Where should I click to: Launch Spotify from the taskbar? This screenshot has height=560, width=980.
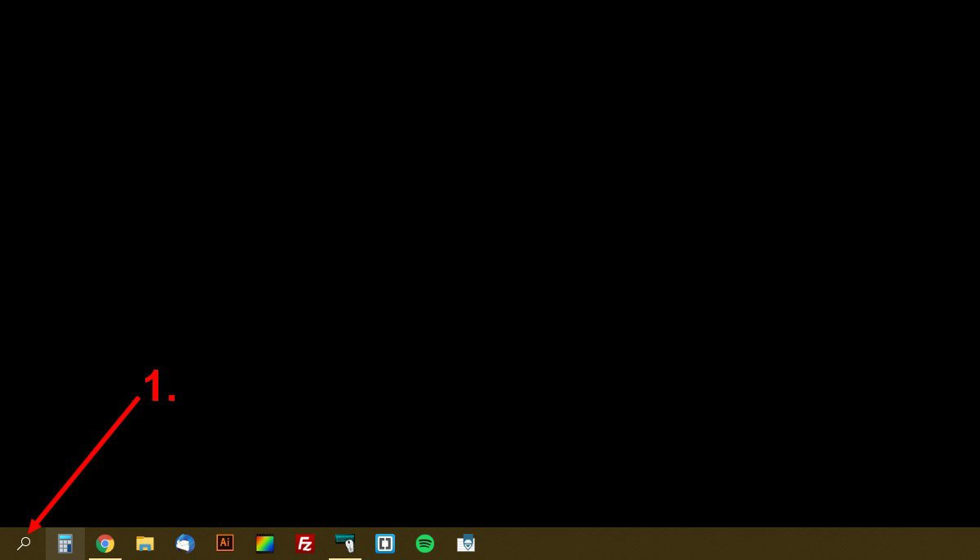tap(425, 544)
